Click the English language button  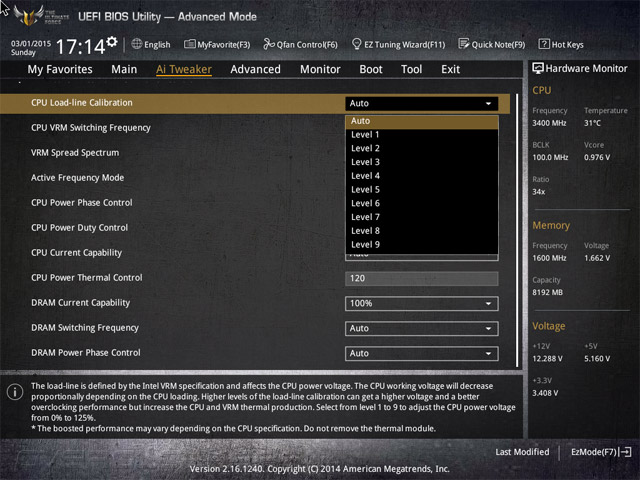tap(151, 44)
